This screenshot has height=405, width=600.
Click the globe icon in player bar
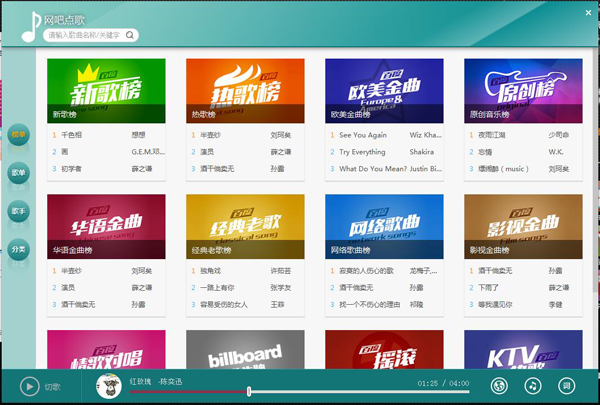pyautogui.click(x=499, y=386)
